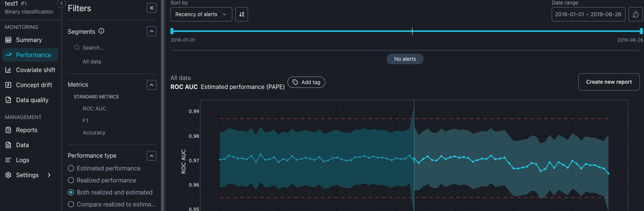Click the segment Search field
The image size is (644, 211).
tap(113, 48)
